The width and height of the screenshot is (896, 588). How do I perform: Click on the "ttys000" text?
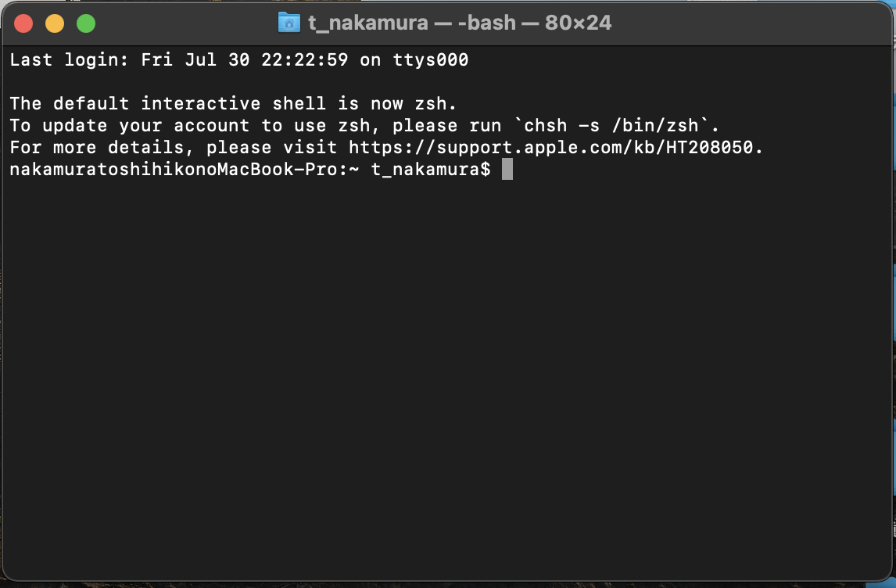tap(431, 60)
